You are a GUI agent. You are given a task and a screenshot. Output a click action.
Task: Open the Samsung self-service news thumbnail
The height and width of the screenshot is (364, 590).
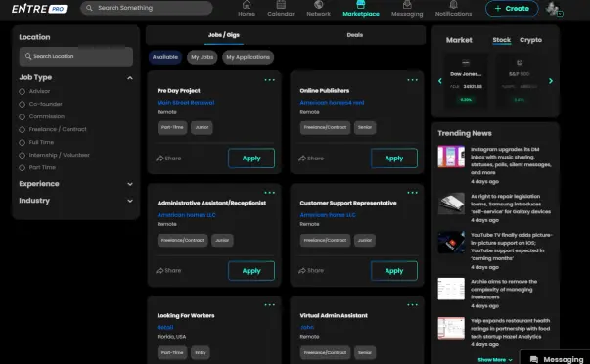pos(451,204)
